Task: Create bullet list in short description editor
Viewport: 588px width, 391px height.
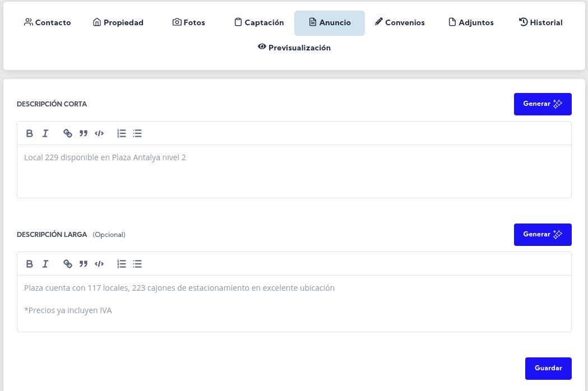Action: click(x=137, y=133)
